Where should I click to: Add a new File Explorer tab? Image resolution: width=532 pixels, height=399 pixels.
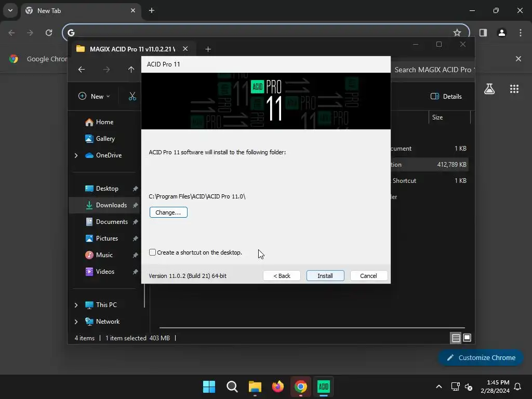click(x=208, y=49)
